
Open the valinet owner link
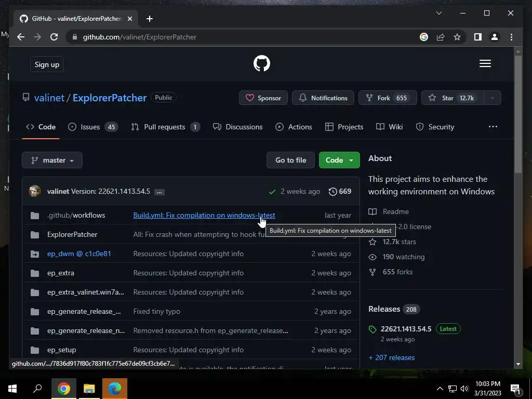(49, 98)
